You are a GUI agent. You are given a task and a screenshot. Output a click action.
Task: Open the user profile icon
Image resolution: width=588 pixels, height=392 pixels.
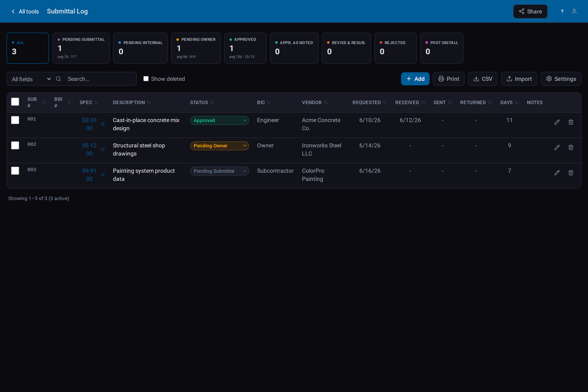(574, 11)
